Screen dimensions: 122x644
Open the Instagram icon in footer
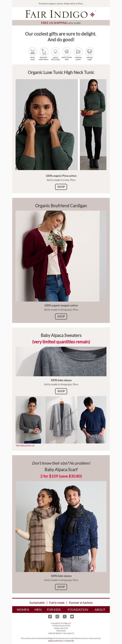pos(57,616)
